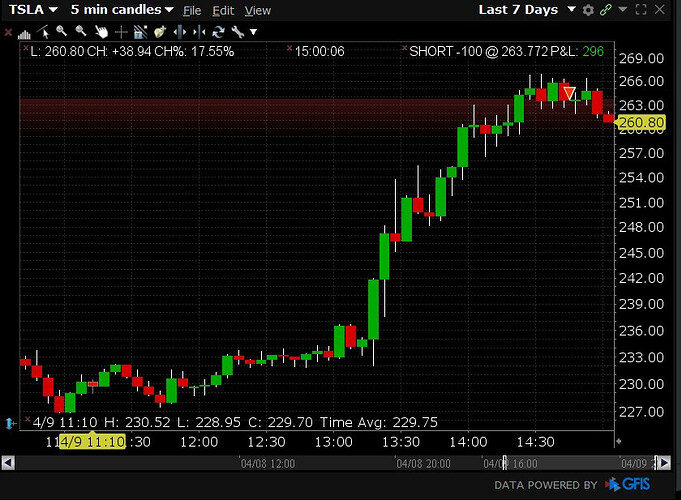Toggle fullscreen chart mode
The image size is (681, 500).
[x=641, y=10]
